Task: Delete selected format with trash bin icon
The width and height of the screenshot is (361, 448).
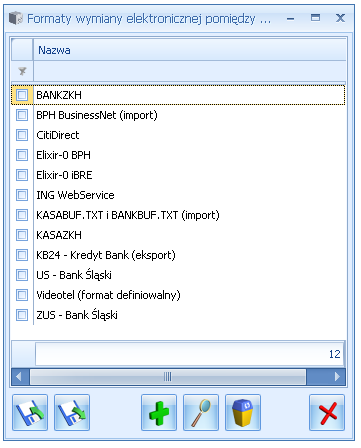Action: [243, 412]
